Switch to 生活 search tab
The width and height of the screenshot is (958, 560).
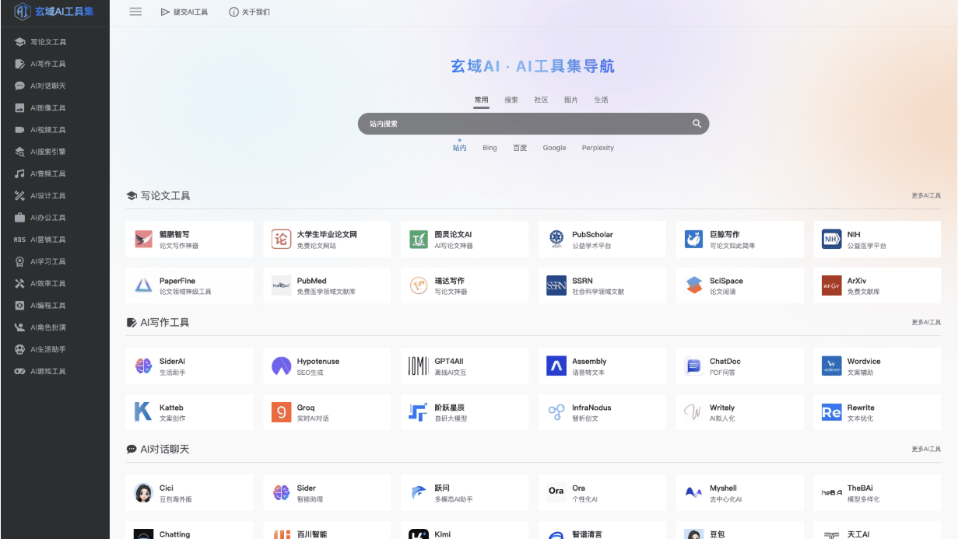pyautogui.click(x=601, y=100)
